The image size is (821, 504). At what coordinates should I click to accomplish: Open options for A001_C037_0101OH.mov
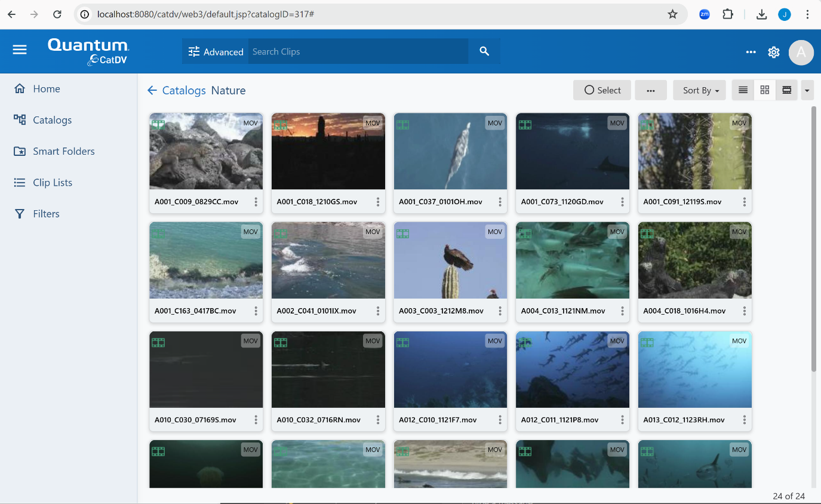click(500, 202)
